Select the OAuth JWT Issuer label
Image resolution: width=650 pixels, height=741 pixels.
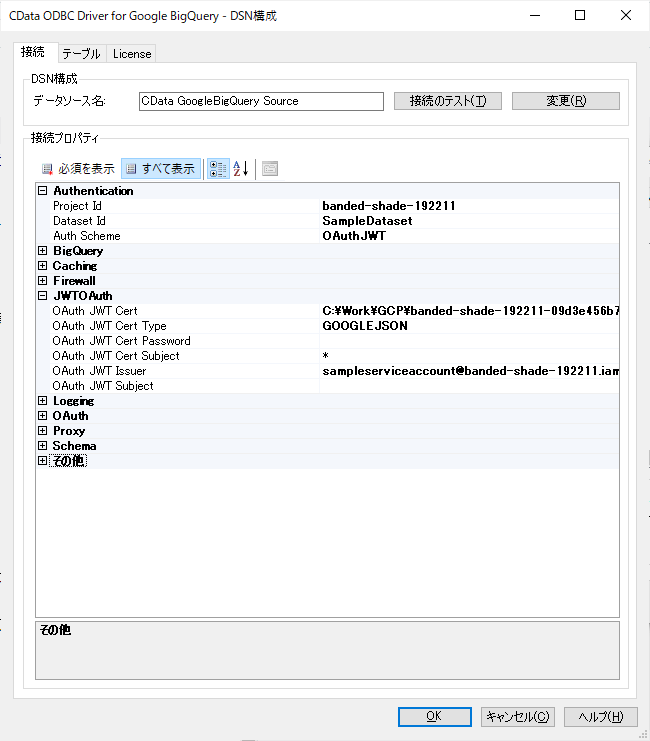pos(99,371)
